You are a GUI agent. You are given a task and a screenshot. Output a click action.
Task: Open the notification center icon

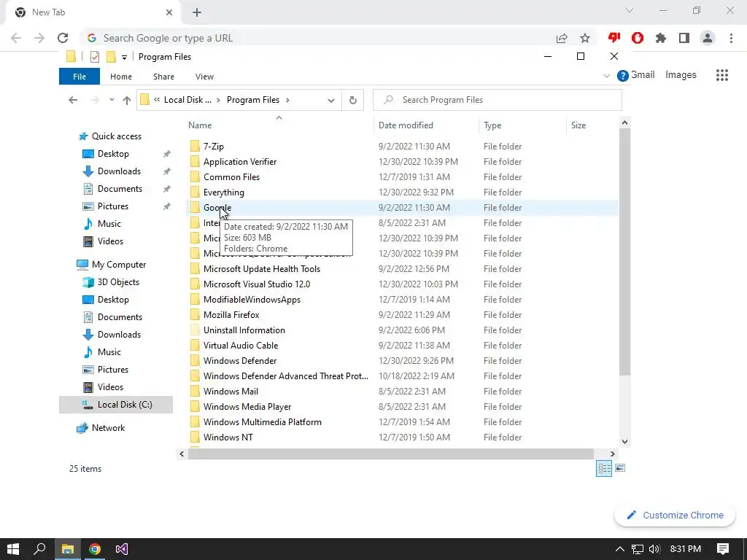pos(723,549)
